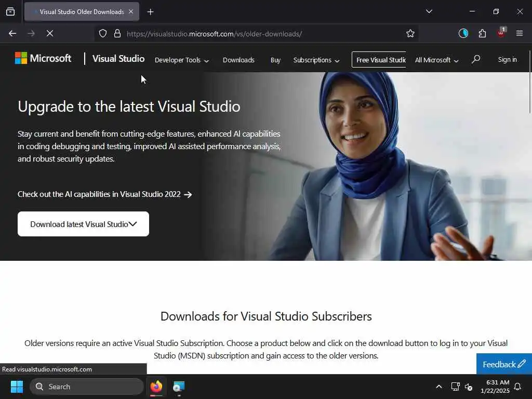532x399 pixels.
Task: Go back to the previous page
Action: click(x=12, y=33)
